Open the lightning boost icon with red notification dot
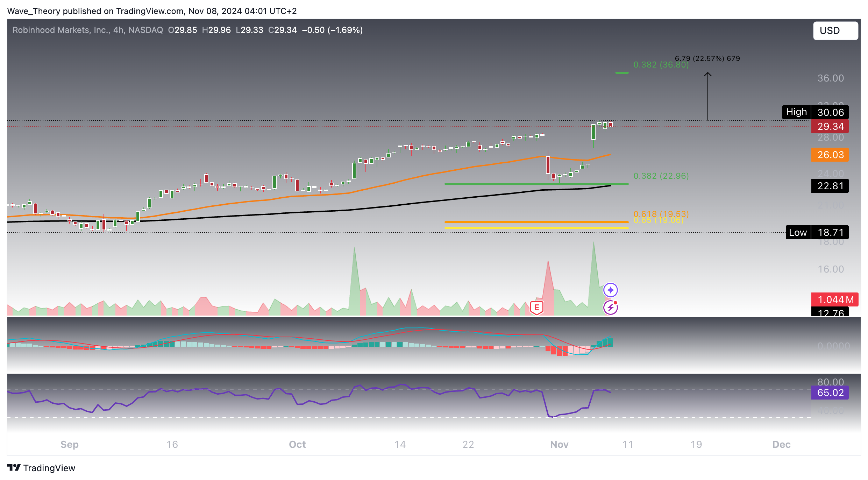The width and height of the screenshot is (868, 480). tap(610, 308)
